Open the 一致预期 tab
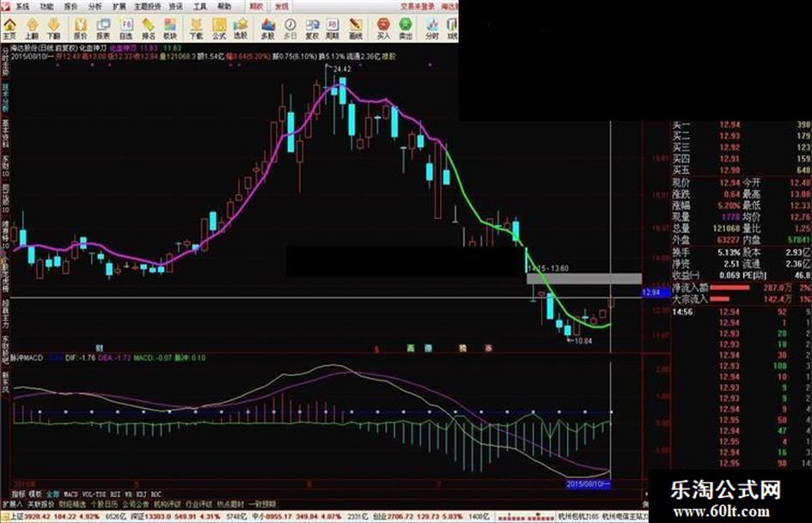Screen dimensions: 812x523 (x=262, y=504)
